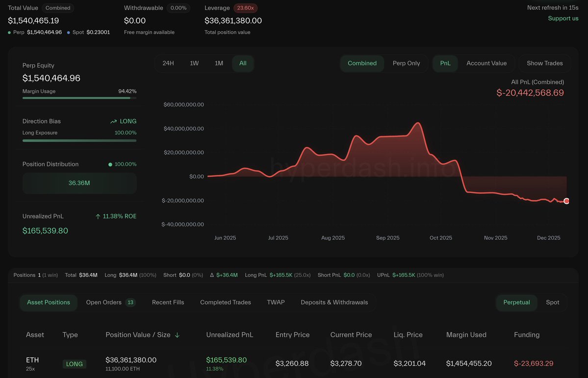The width and height of the screenshot is (588, 378).
Task: Click the Support us link
Action: click(x=563, y=19)
